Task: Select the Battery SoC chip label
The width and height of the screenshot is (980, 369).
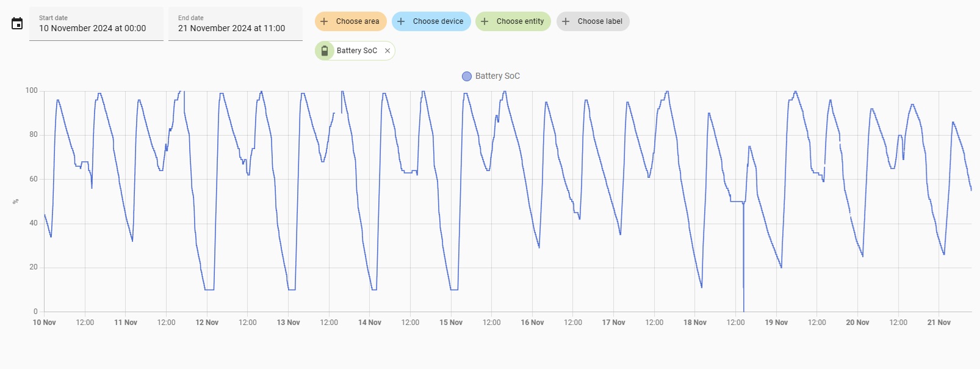Action: [357, 51]
